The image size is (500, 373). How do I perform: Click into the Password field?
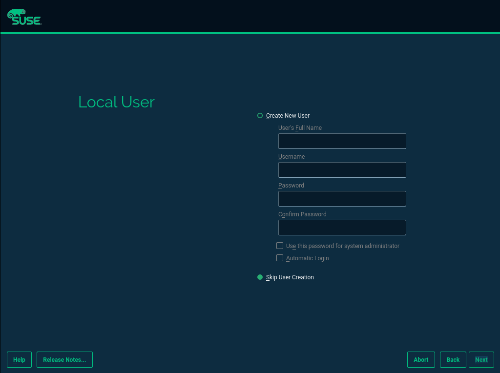coord(342,199)
